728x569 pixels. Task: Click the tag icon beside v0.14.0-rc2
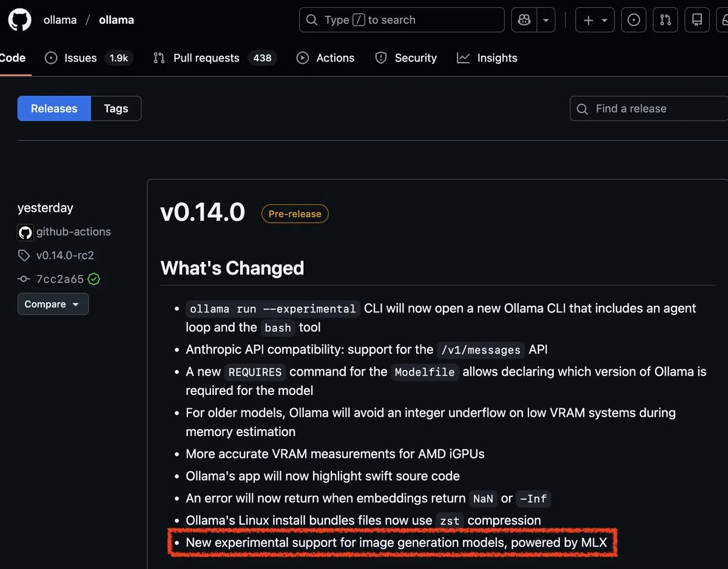click(x=24, y=255)
